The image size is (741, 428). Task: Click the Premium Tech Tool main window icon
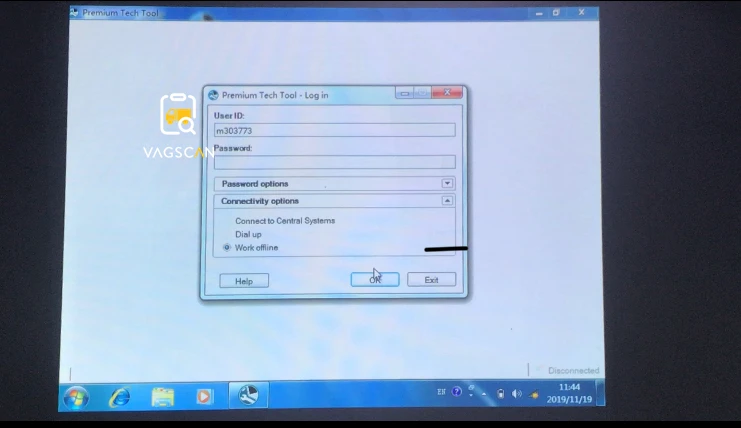[x=74, y=13]
